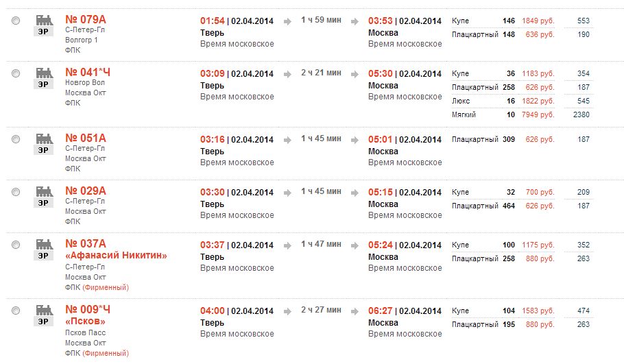The image size is (624, 364).
Task: Select the radio button for train 079А
Action: tap(16, 21)
